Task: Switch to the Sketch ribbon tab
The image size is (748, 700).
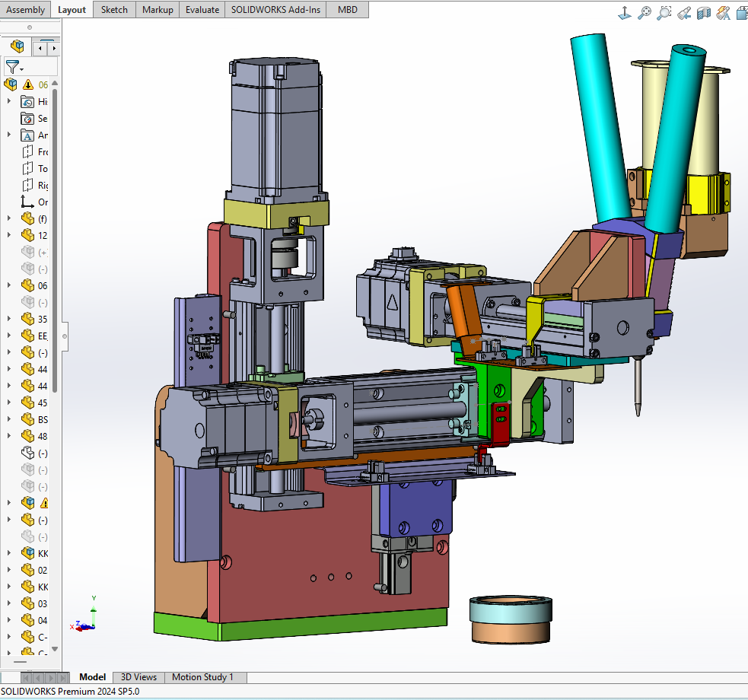Action: [114, 10]
